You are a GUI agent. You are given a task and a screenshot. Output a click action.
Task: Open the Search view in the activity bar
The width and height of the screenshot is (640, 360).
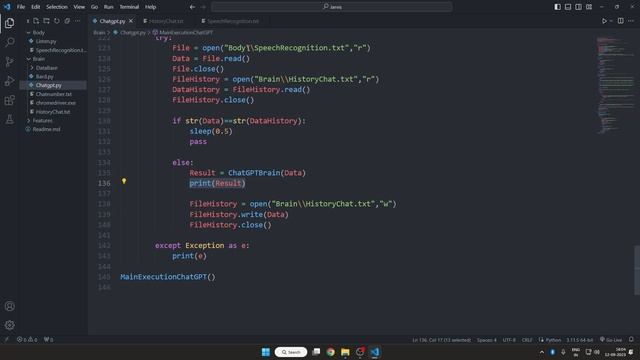click(x=9, y=42)
